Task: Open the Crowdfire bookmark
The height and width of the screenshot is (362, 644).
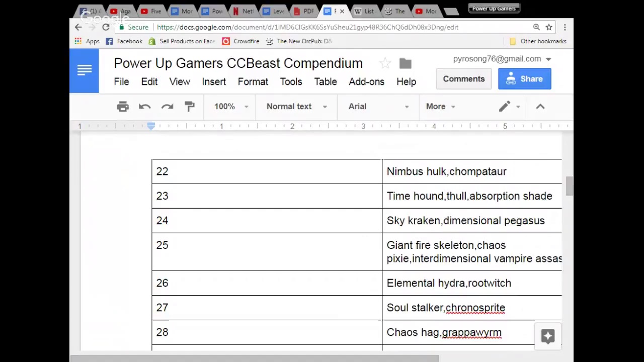Action: coord(241,41)
